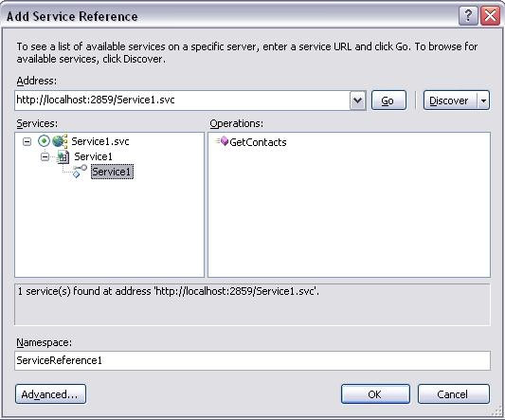Screen dimensions: 505x420
Task: Collapse the Service1.svc tree node
Action: tap(27, 141)
